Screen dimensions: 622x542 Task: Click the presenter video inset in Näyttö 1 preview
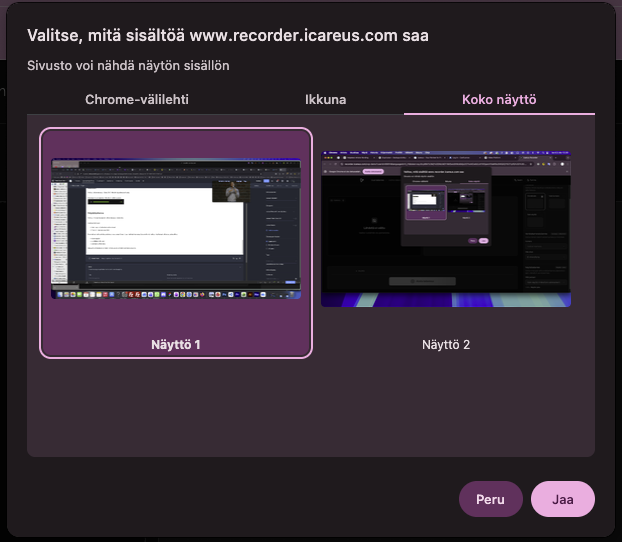(232, 191)
